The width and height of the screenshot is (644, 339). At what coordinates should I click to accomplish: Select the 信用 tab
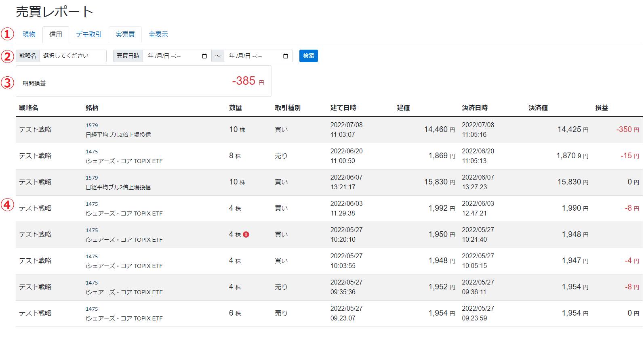56,34
